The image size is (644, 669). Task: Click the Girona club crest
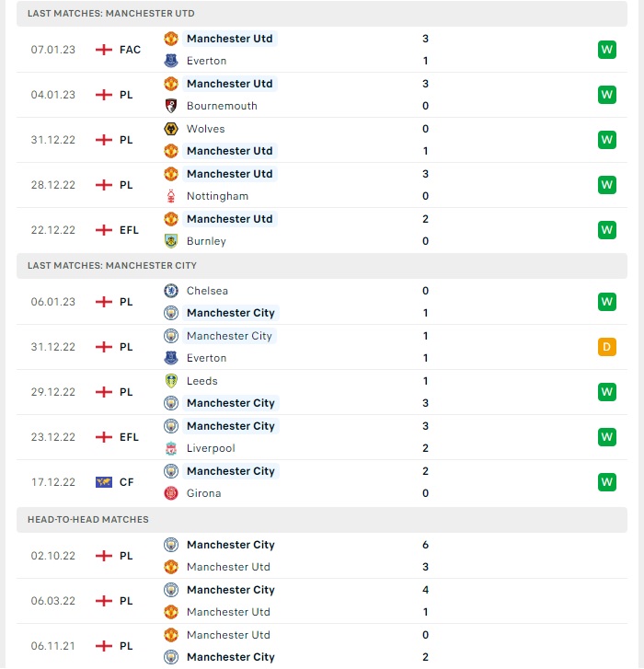pyautogui.click(x=171, y=493)
